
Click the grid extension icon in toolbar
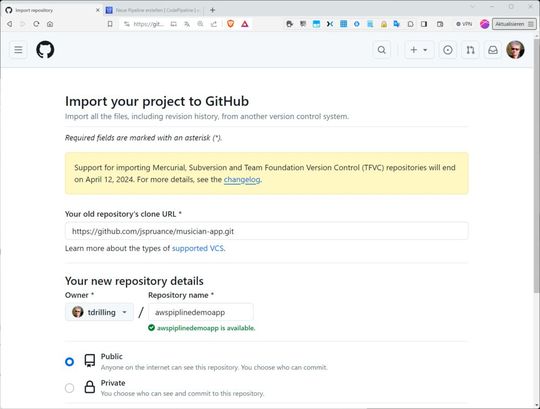click(343, 24)
